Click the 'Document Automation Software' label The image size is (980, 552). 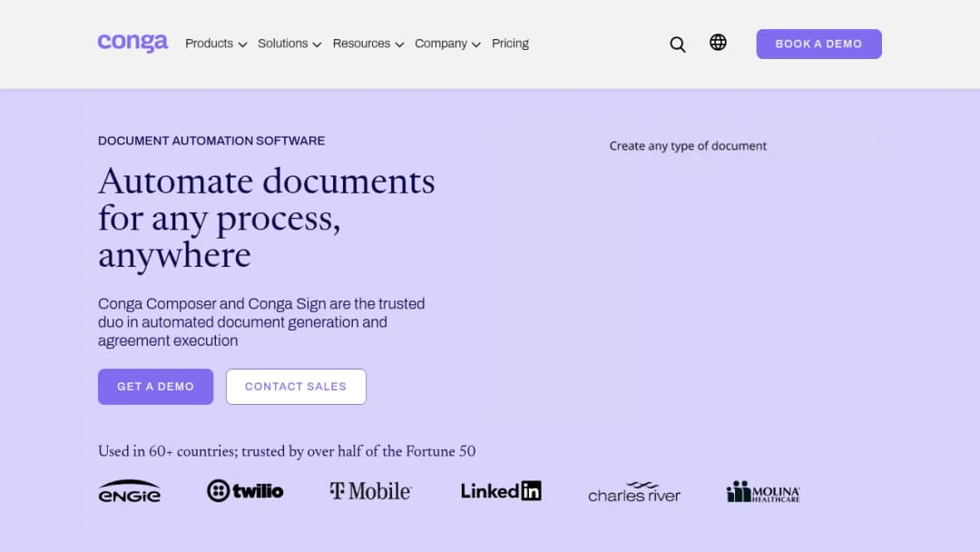click(x=211, y=141)
